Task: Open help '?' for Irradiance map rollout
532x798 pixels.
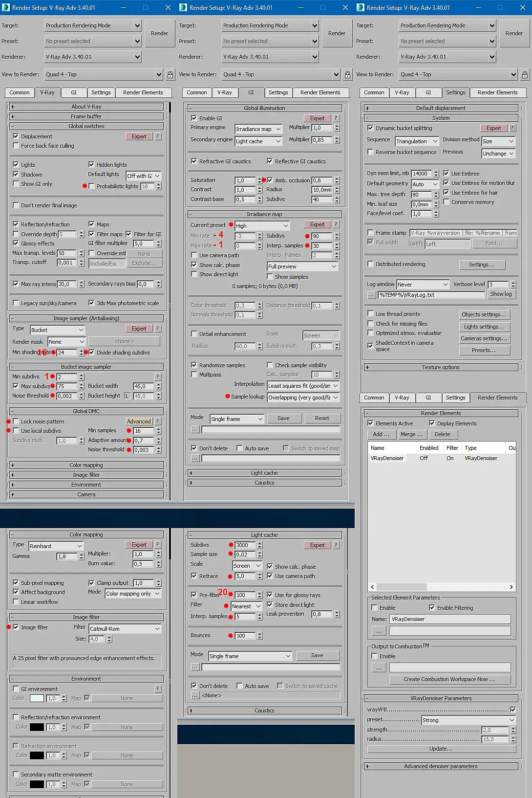Action: pyautogui.click(x=336, y=224)
